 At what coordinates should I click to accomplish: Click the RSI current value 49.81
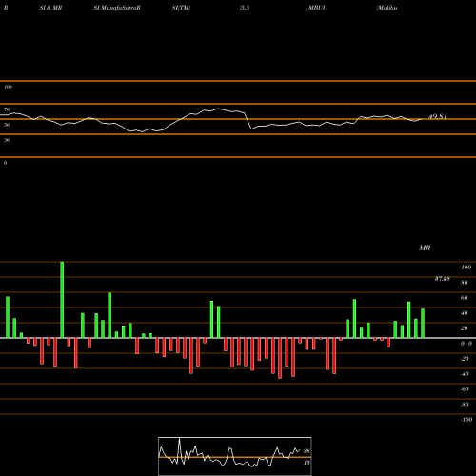tap(438, 116)
